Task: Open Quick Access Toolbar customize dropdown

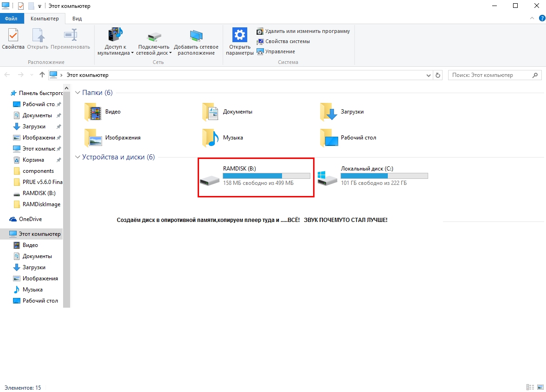Action: 40,6
